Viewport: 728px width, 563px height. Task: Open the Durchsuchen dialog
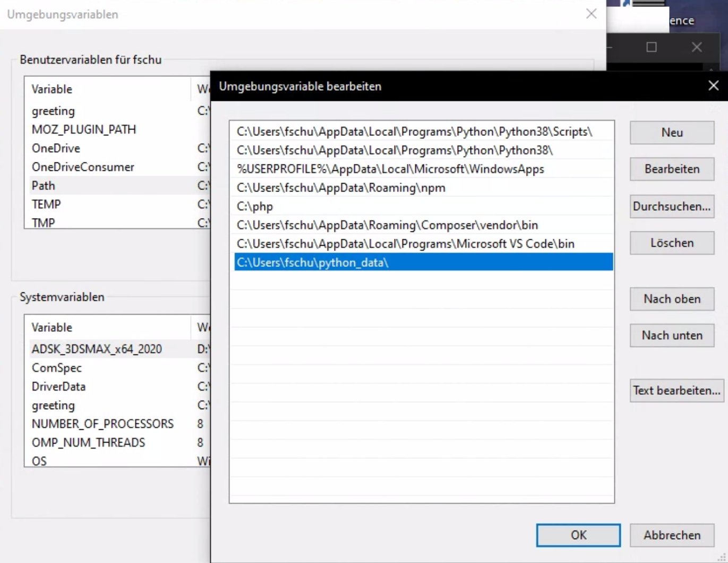coord(671,206)
